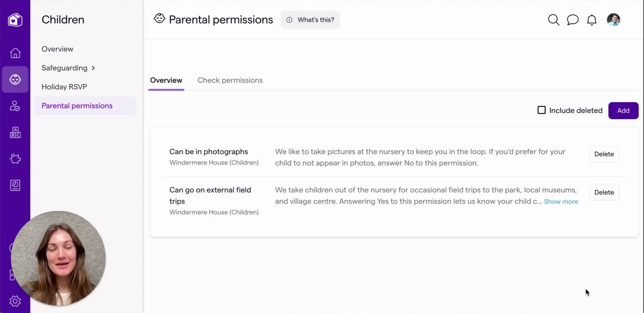644x313 pixels.
Task: Click the user profile avatar
Action: (614, 20)
